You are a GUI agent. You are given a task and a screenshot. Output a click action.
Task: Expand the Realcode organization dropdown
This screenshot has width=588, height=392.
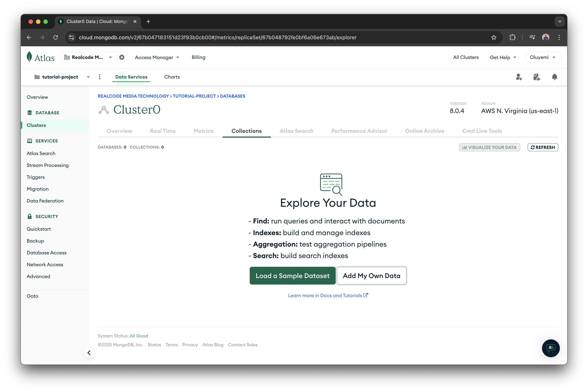110,57
